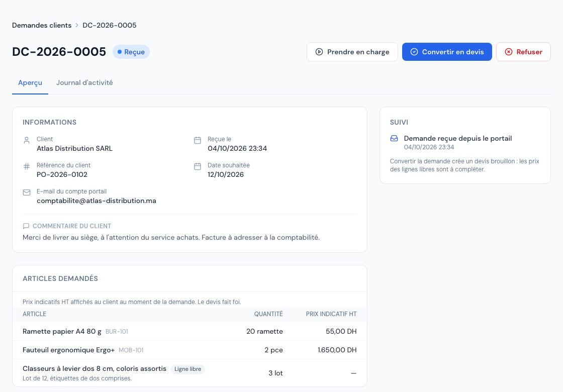The height and width of the screenshot is (392, 563).
Task: Click the desired date 12/10/2026
Action: [x=226, y=174]
